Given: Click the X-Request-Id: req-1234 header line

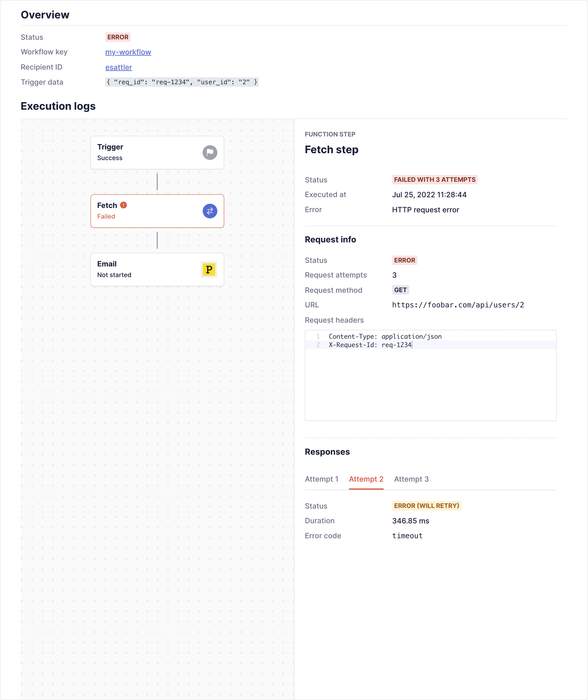Looking at the screenshot, I should (x=370, y=345).
